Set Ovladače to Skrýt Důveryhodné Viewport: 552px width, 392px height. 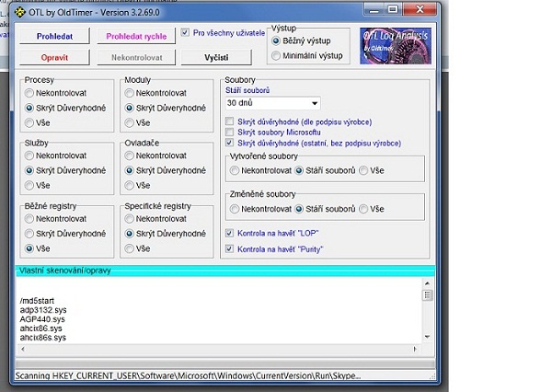tap(129, 170)
